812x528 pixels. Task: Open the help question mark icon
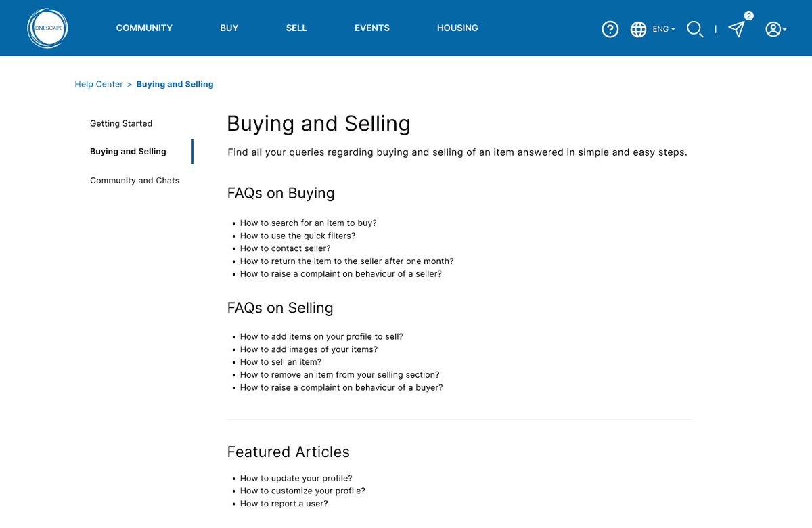point(610,29)
